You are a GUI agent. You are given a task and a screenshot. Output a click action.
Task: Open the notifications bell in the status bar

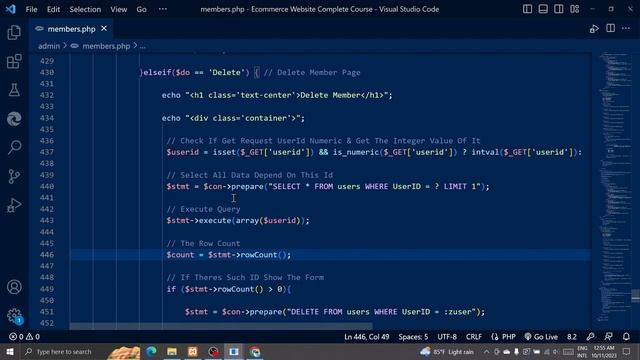(x=626, y=337)
